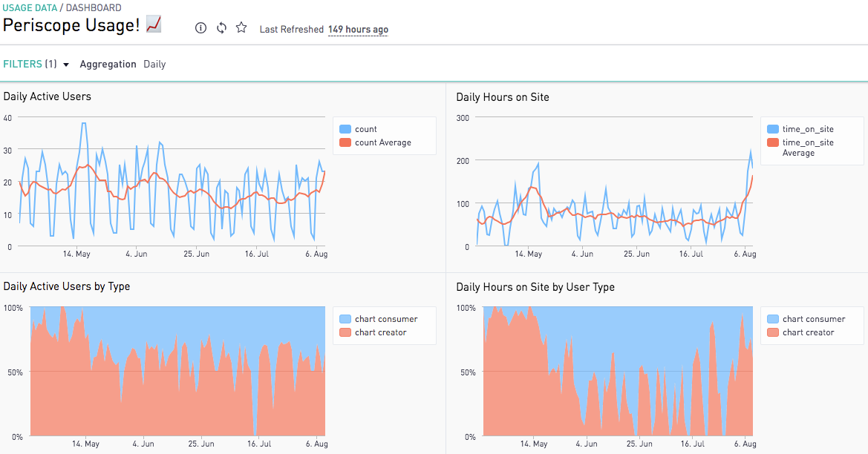Click the chart emoji next to Periscope Usage!

(154, 25)
